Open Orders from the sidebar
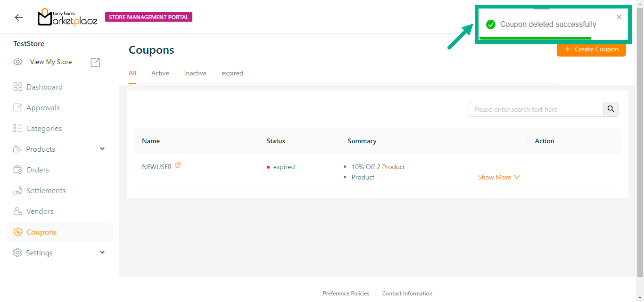Viewport: 644px width, 302px height. pyautogui.click(x=37, y=170)
